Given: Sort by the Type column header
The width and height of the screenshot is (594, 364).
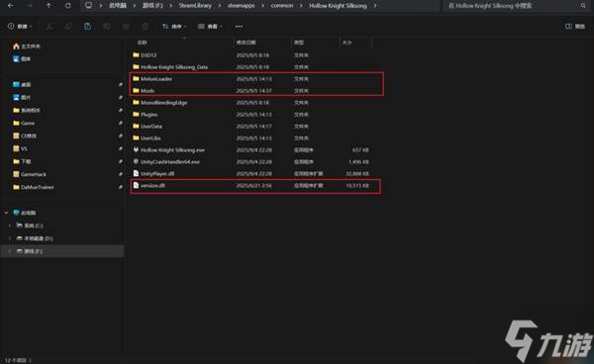Looking at the screenshot, I should (x=299, y=43).
